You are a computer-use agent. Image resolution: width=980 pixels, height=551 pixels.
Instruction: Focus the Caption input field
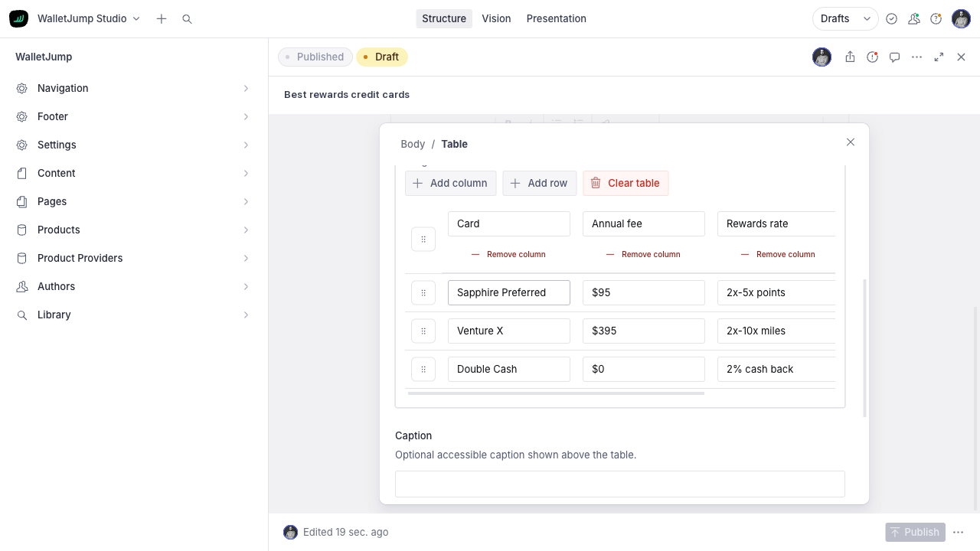(620, 484)
